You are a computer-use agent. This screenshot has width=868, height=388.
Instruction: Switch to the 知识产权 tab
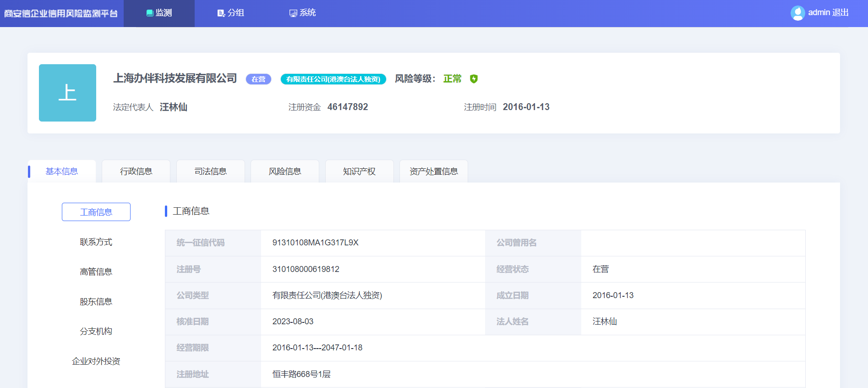[x=360, y=171]
